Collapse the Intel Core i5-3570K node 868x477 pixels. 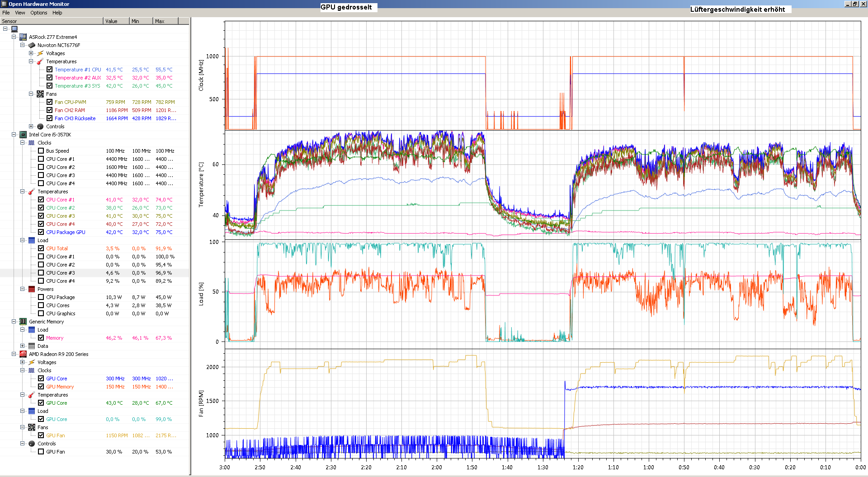pos(14,135)
